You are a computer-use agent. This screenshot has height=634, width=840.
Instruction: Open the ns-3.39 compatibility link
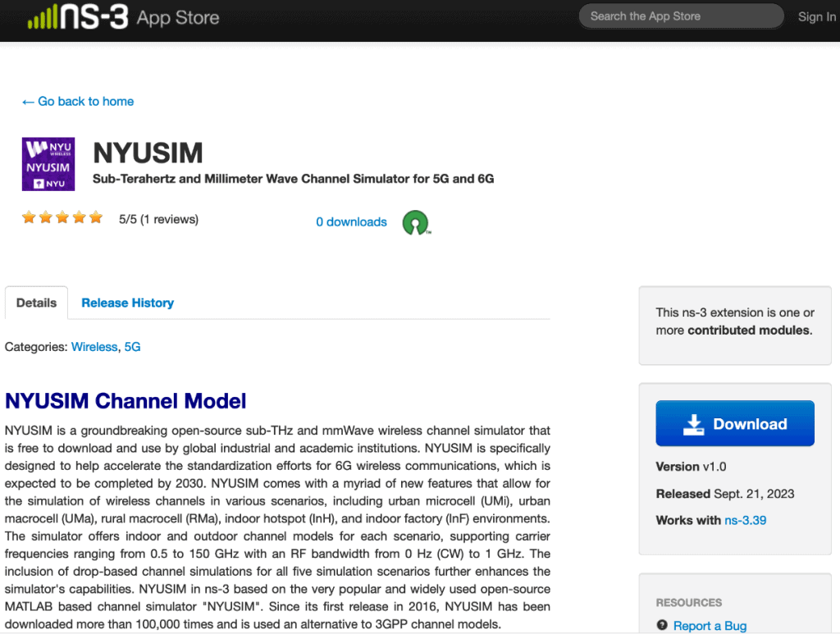[745, 520]
